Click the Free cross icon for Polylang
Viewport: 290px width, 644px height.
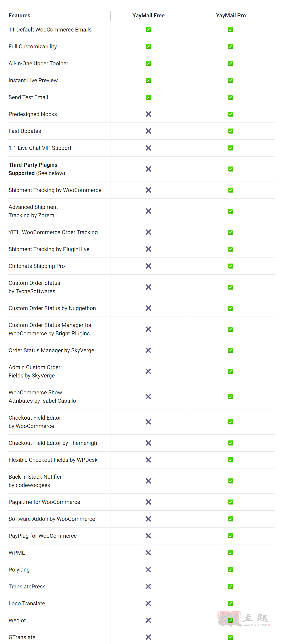pyautogui.click(x=148, y=569)
